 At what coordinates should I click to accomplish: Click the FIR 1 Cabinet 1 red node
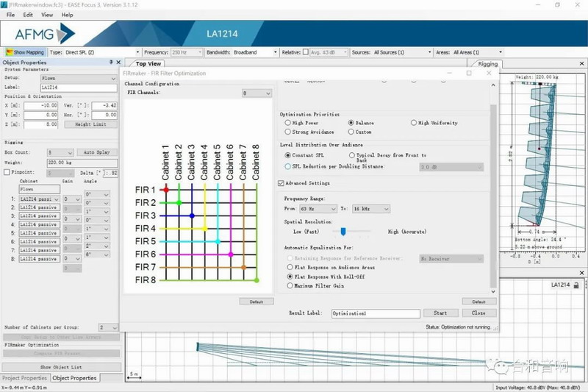coord(165,190)
